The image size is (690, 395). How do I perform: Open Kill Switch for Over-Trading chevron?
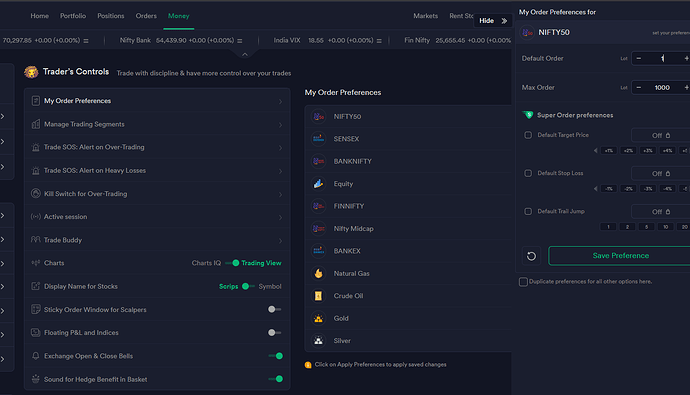pos(280,194)
